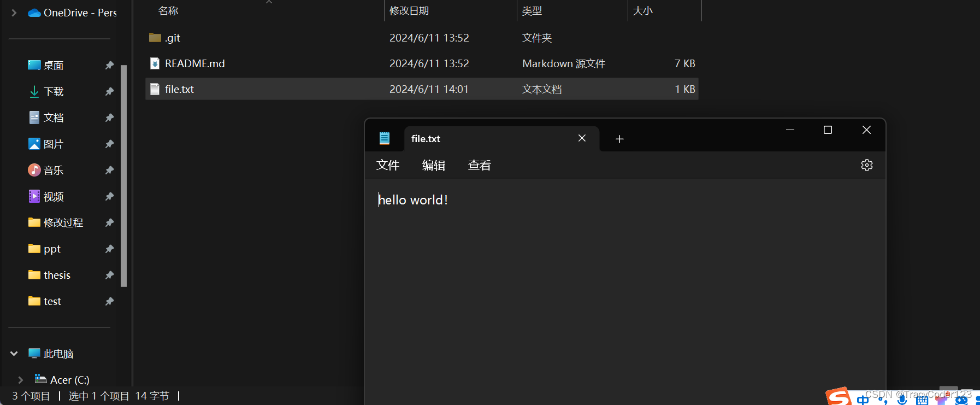The height and width of the screenshot is (405, 980).
Task: Unpin 下载 via its pin icon
Action: tap(109, 91)
